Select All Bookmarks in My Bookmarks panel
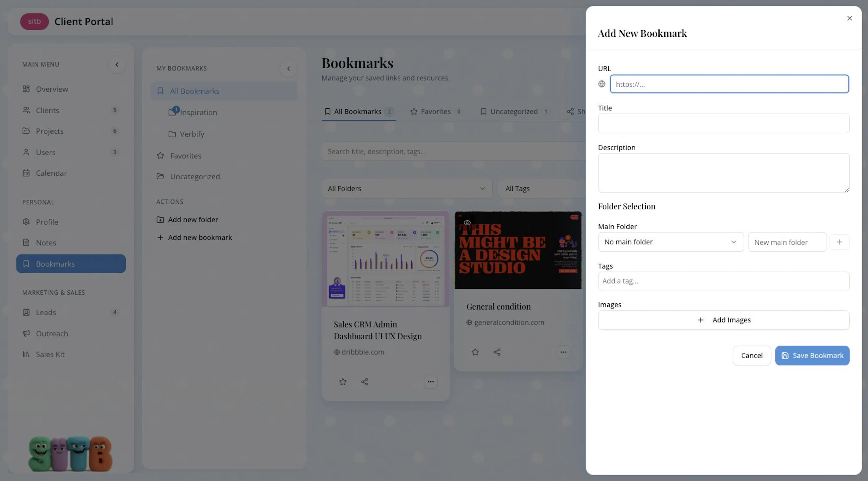The image size is (868, 481). [224, 91]
